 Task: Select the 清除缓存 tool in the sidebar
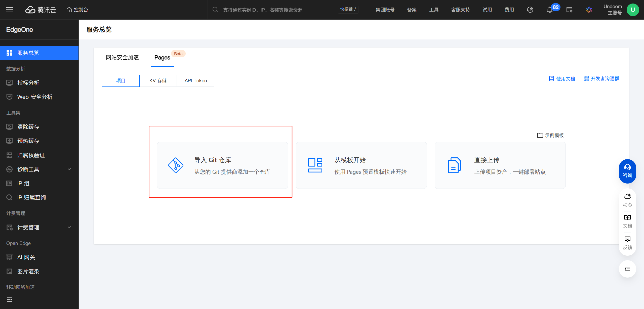[x=28, y=127]
